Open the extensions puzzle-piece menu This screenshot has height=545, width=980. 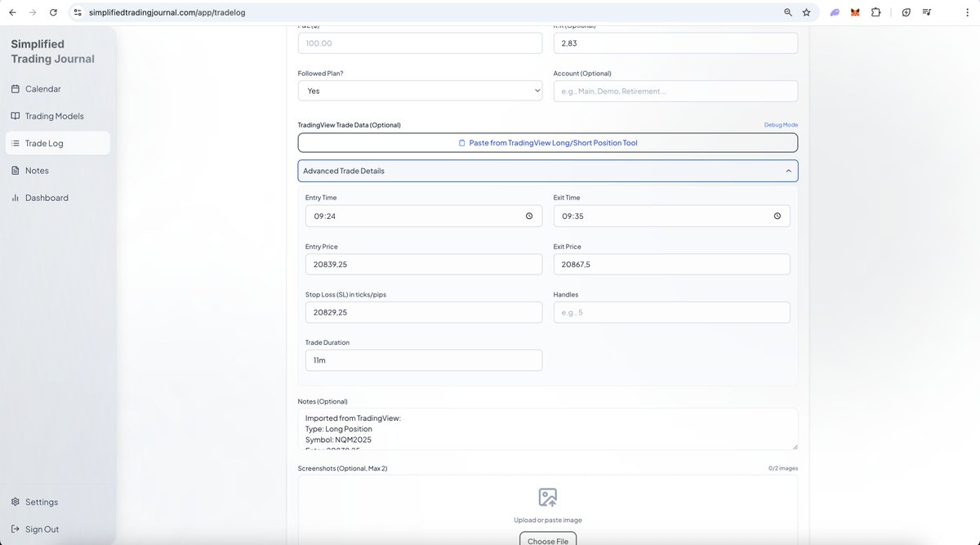[875, 12]
